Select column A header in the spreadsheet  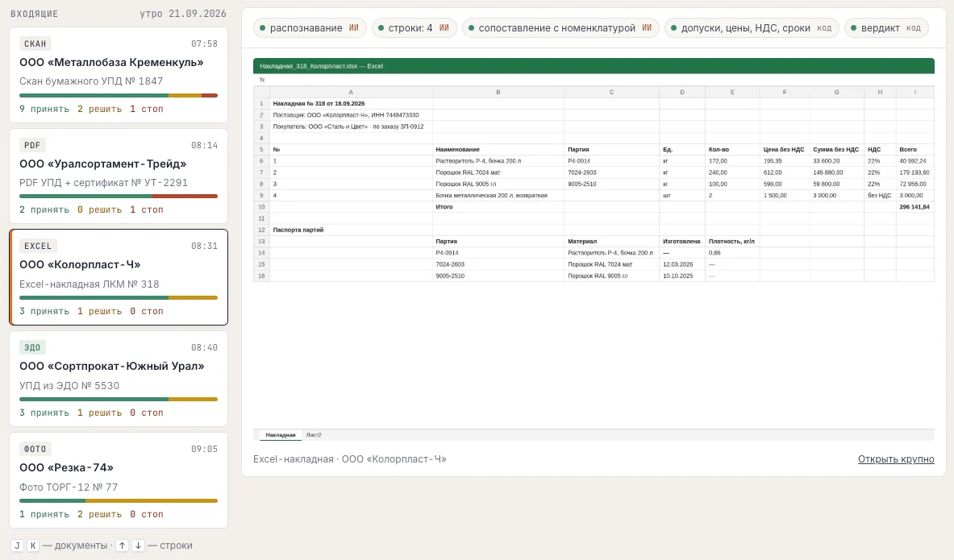[351, 92]
